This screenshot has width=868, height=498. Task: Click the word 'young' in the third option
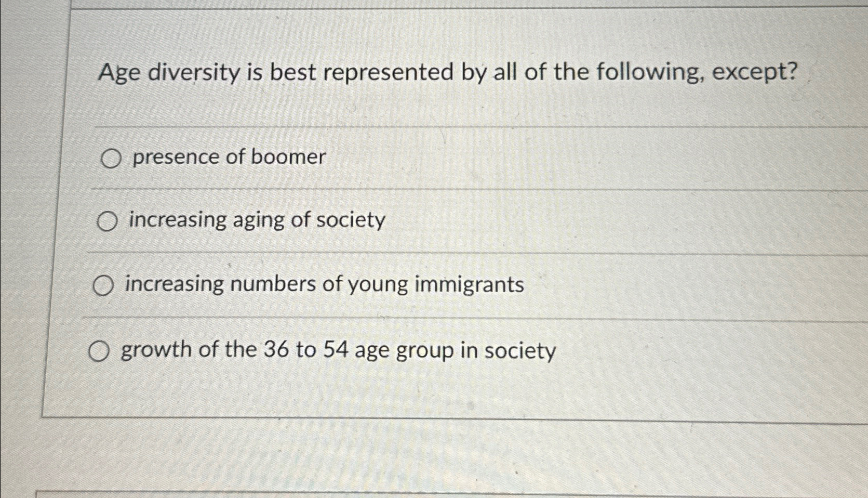click(x=378, y=286)
